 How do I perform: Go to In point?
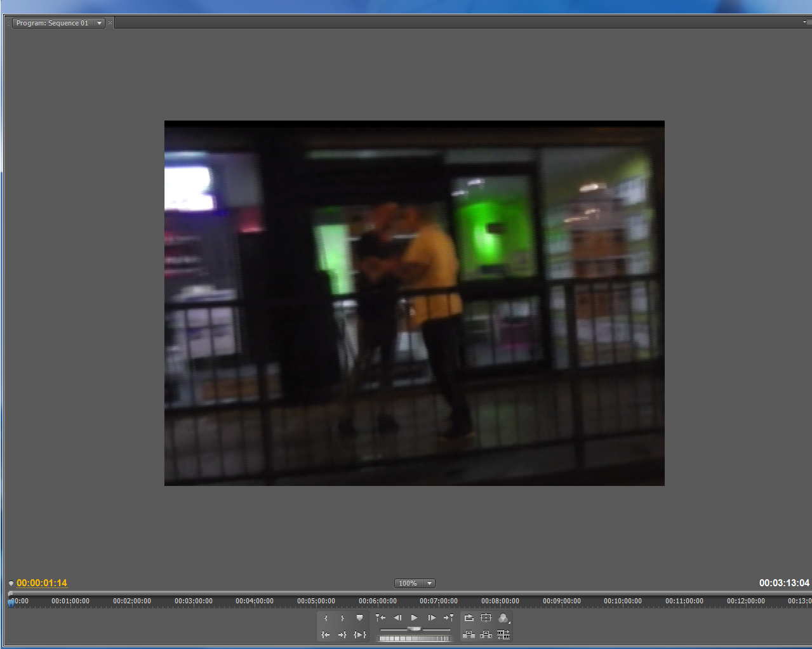click(x=326, y=634)
